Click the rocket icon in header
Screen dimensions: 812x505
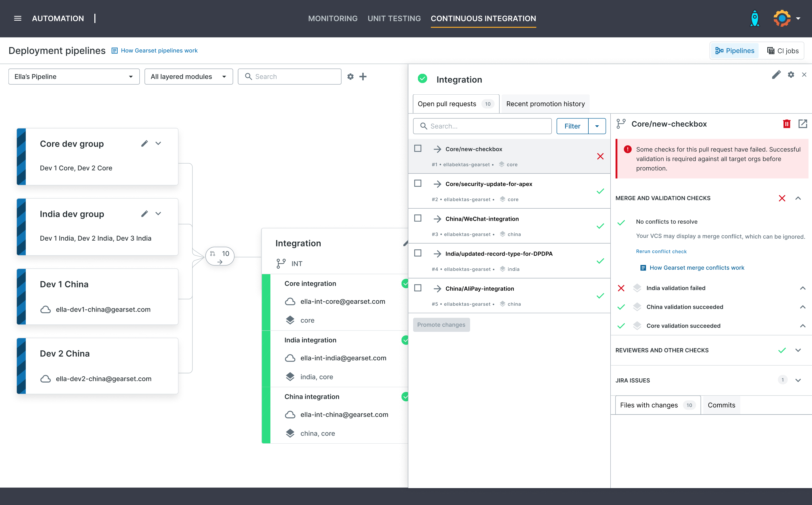pyautogui.click(x=755, y=18)
